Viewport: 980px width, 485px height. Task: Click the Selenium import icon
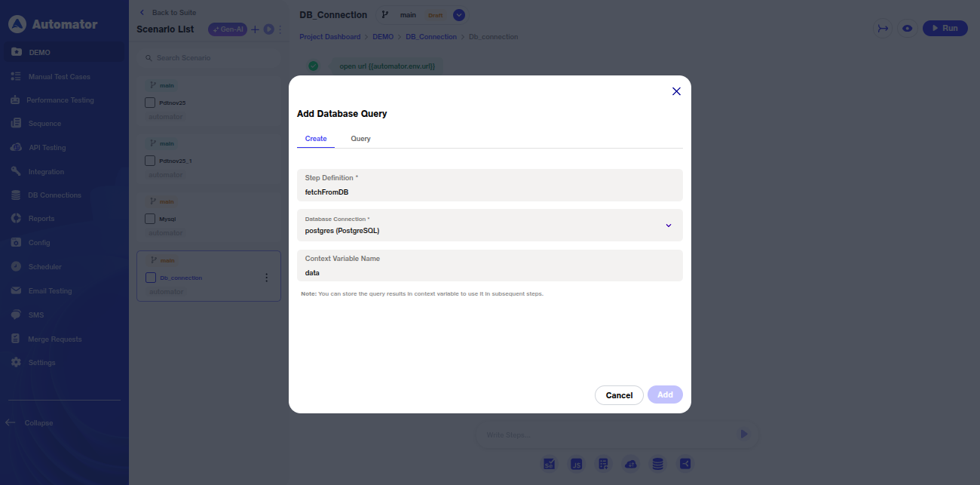550,464
